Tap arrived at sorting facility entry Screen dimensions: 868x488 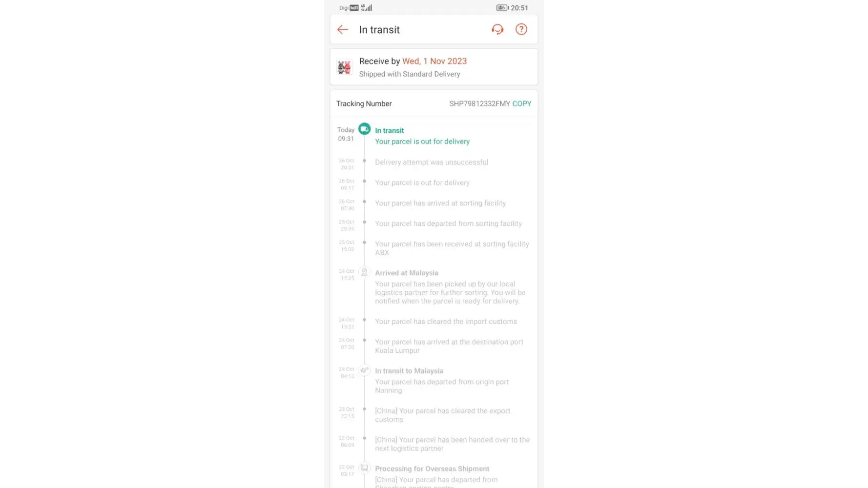pos(440,203)
